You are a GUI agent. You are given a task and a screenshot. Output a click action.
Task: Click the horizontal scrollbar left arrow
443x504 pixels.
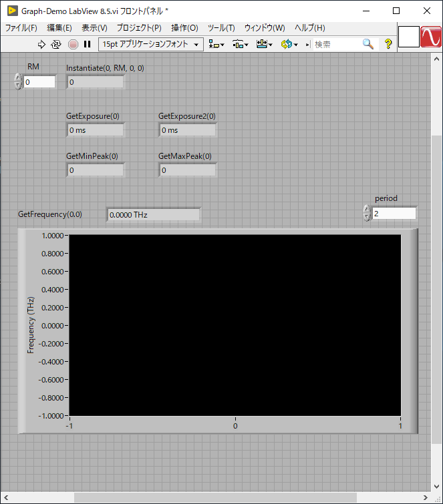6,497
